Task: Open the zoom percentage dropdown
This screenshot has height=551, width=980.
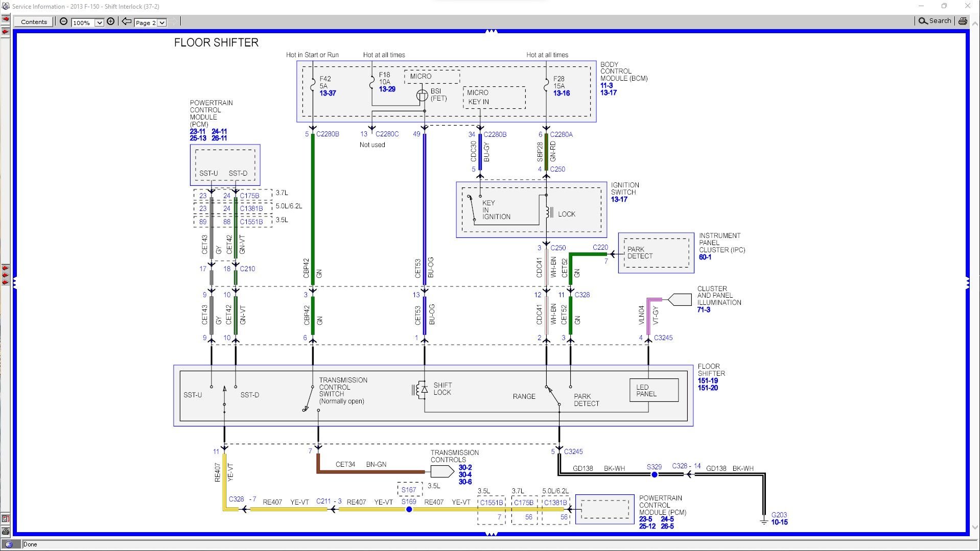Action: [99, 22]
